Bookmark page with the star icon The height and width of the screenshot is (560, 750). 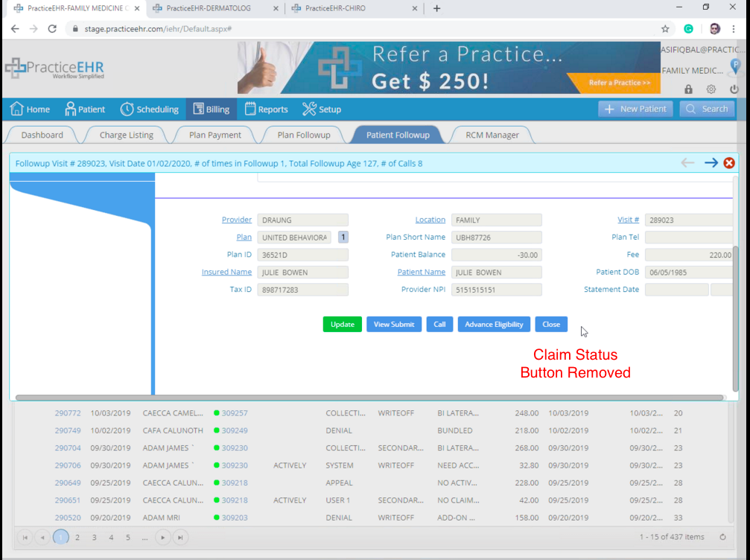665,29
